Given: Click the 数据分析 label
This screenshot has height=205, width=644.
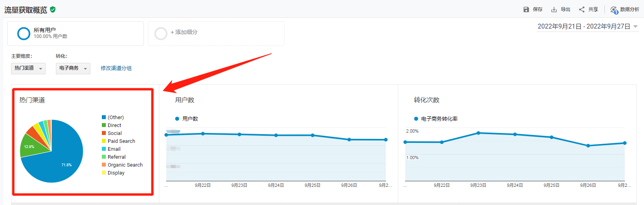Looking at the screenshot, I should coord(630,9).
